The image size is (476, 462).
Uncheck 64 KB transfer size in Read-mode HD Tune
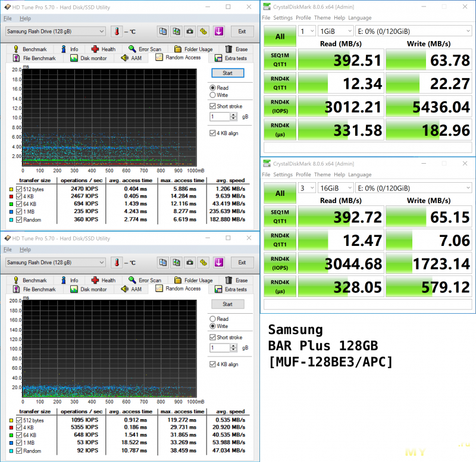click(19, 204)
